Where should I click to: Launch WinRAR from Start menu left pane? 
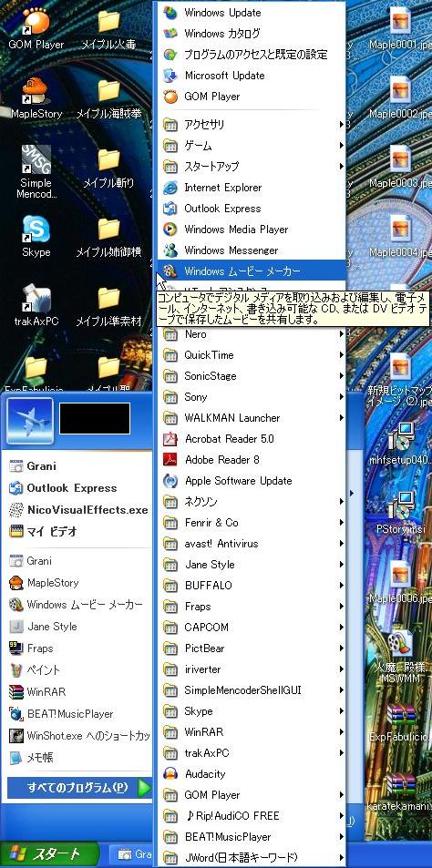pos(78,692)
